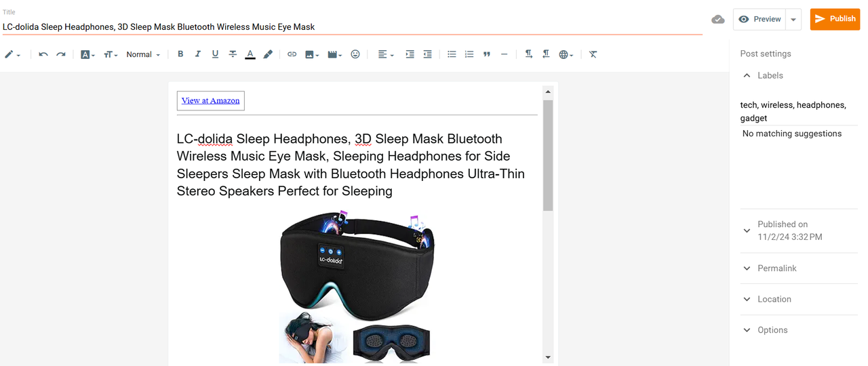868x366 pixels.
Task: Click the labels input with tech, wireless
Action: [x=799, y=111]
